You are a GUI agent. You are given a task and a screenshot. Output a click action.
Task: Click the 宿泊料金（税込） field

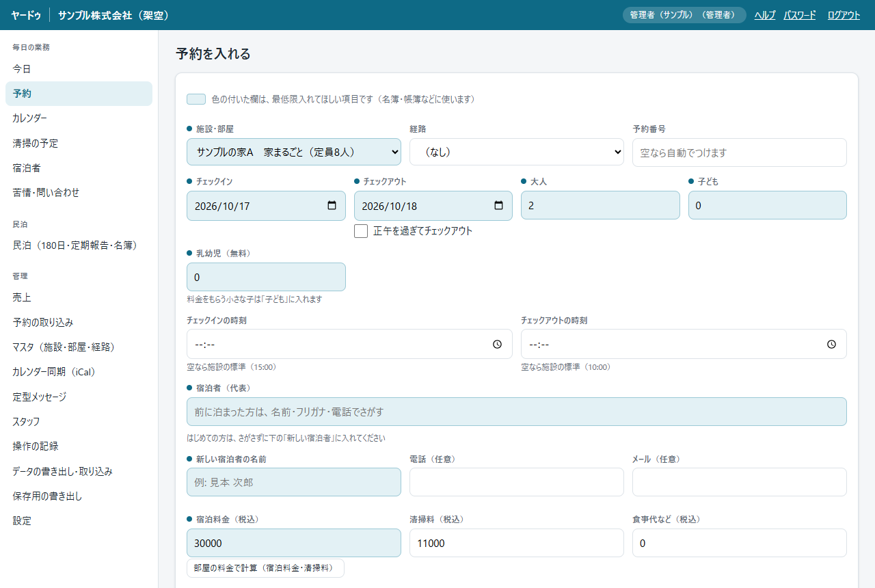click(294, 543)
